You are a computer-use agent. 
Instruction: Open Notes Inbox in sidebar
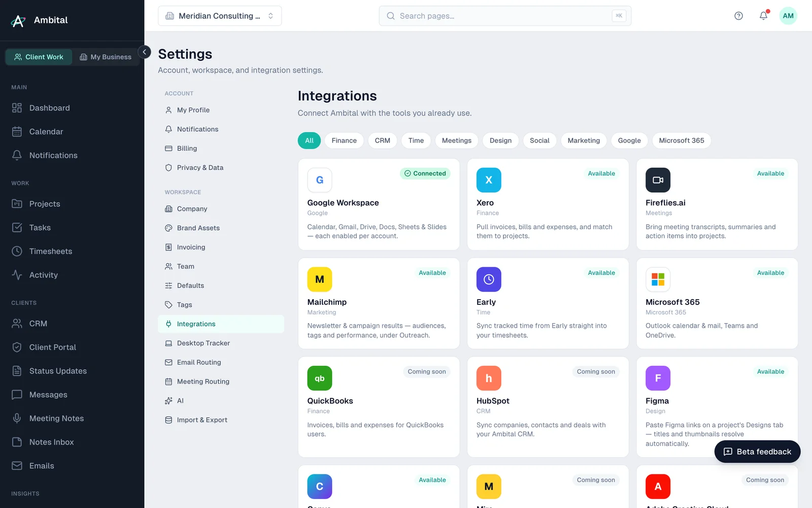(72, 442)
